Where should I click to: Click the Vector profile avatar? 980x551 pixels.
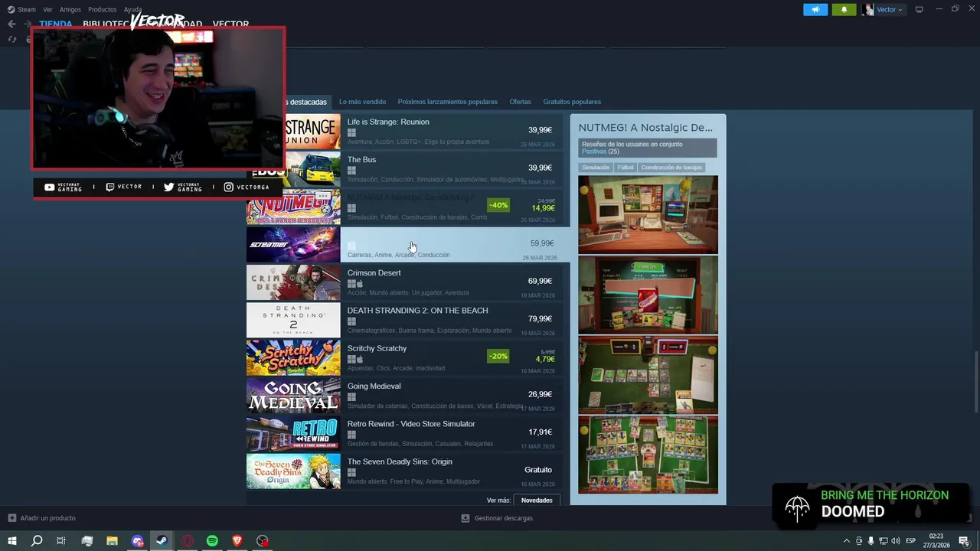coord(867,9)
